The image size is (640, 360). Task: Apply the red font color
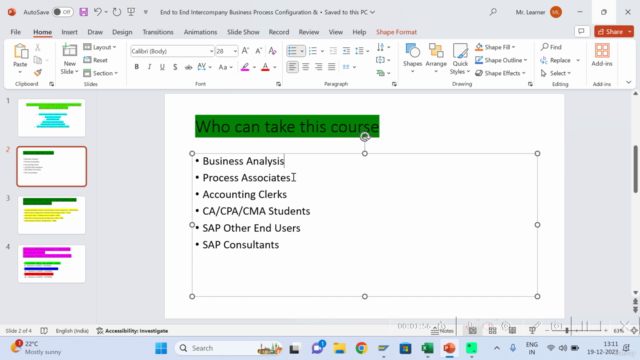coord(265,67)
